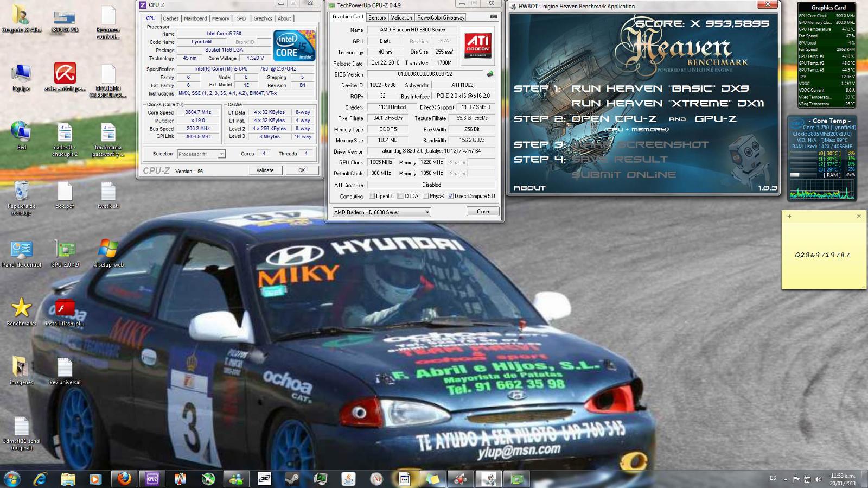Toggle the PhysX checkbox in GPU-Z
Screen dimensions: 868x488
point(425,196)
